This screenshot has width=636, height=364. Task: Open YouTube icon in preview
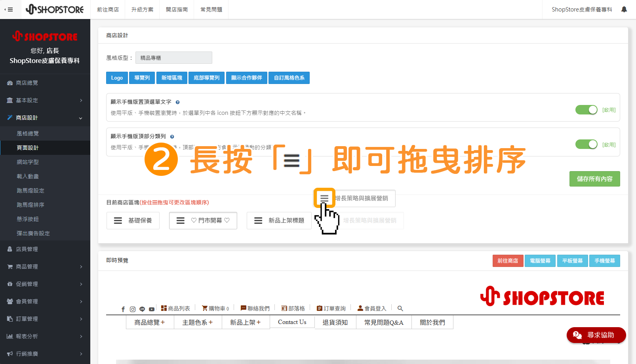pyautogui.click(x=152, y=309)
